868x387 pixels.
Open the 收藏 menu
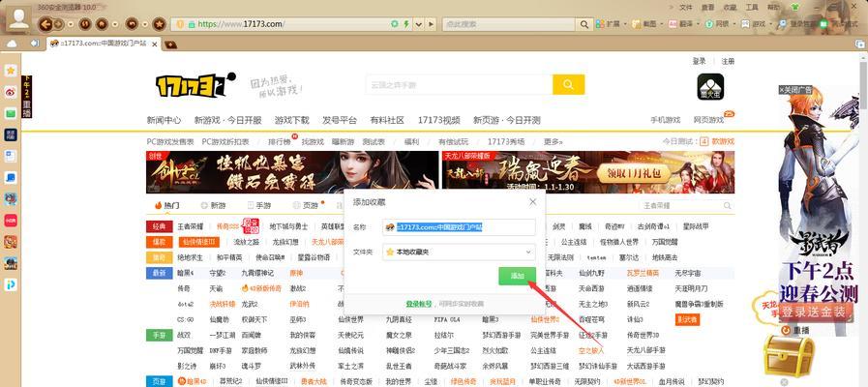731,7
